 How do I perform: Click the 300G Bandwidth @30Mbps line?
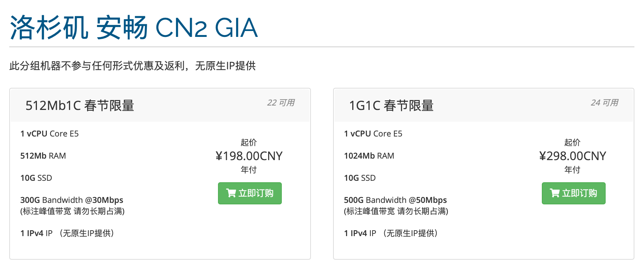tap(72, 200)
